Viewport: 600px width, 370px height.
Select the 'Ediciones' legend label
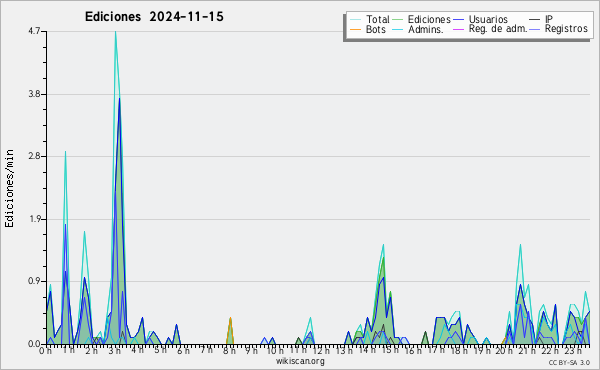(x=429, y=19)
